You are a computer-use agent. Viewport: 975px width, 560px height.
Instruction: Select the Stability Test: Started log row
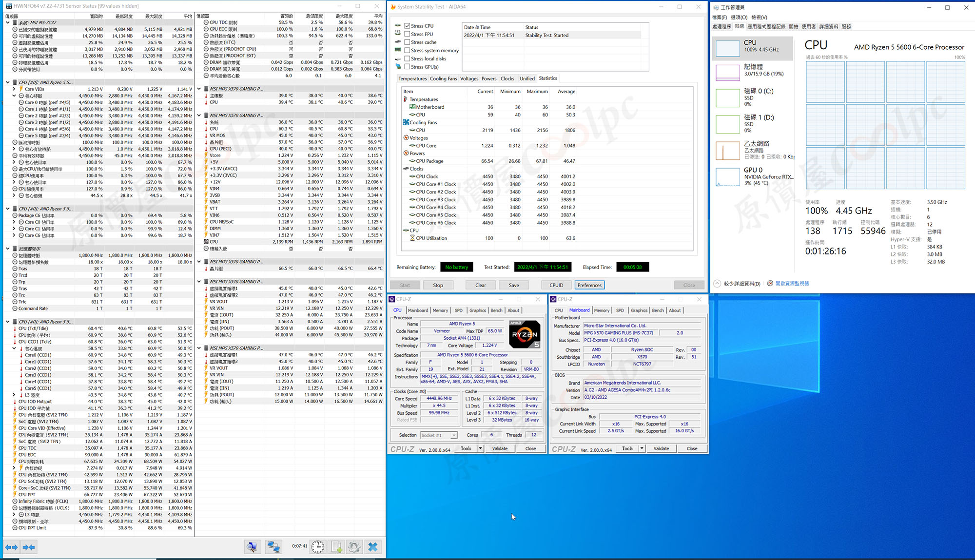pos(551,35)
